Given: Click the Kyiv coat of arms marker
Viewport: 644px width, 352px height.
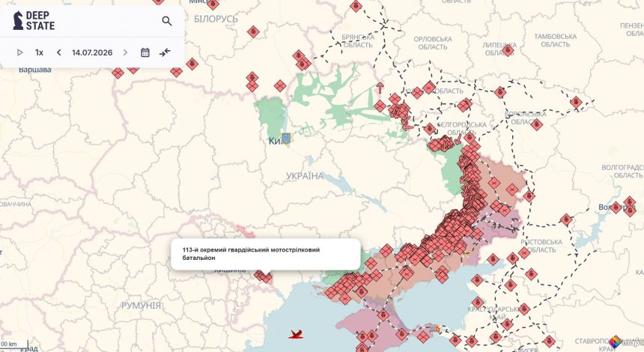Looking at the screenshot, I should [286, 139].
